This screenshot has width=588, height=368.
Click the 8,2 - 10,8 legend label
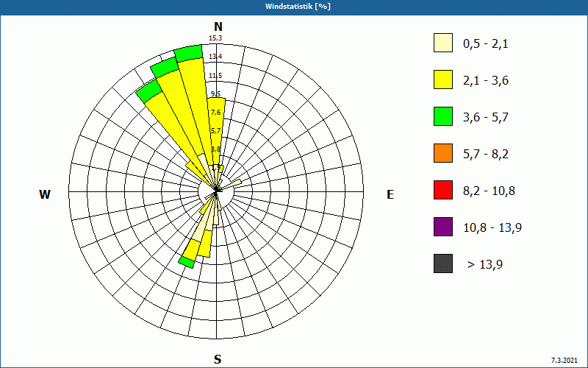pos(489,191)
